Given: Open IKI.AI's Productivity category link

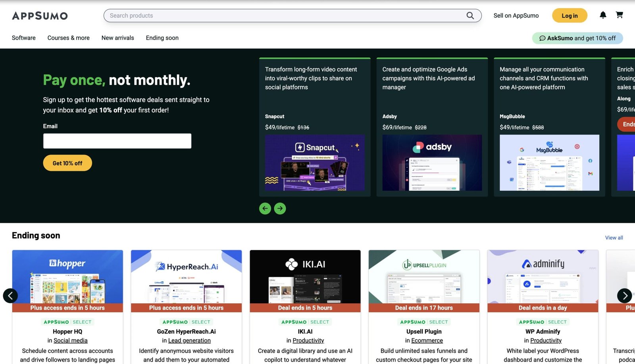Looking at the screenshot, I should 308,341.
